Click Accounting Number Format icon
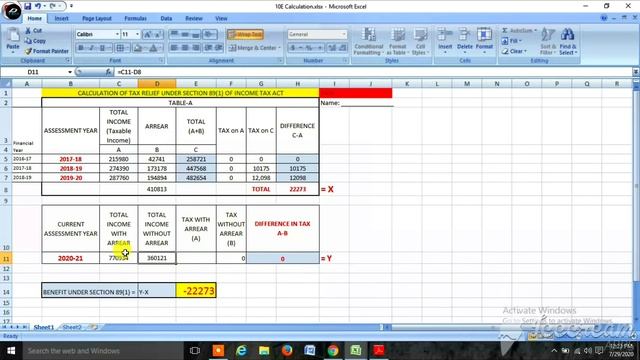 [293, 48]
